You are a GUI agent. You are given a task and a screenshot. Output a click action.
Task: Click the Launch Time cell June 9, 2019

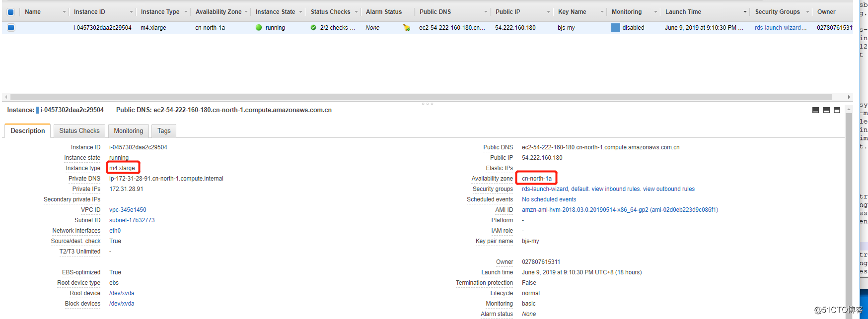coord(704,28)
